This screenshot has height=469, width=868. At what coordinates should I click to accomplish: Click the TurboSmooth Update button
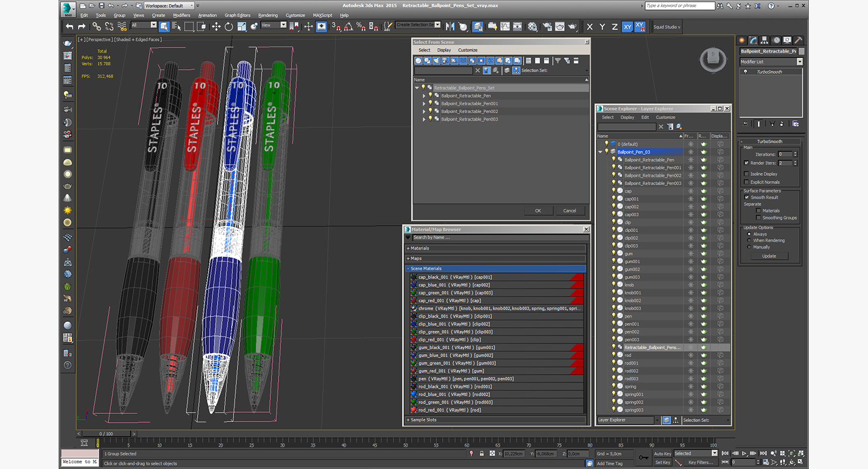[769, 256]
